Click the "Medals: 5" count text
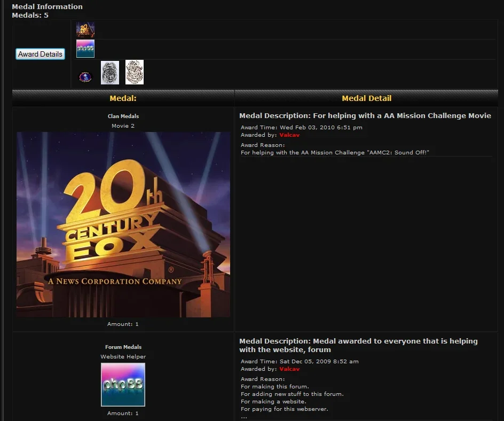504x421 pixels. click(x=30, y=15)
